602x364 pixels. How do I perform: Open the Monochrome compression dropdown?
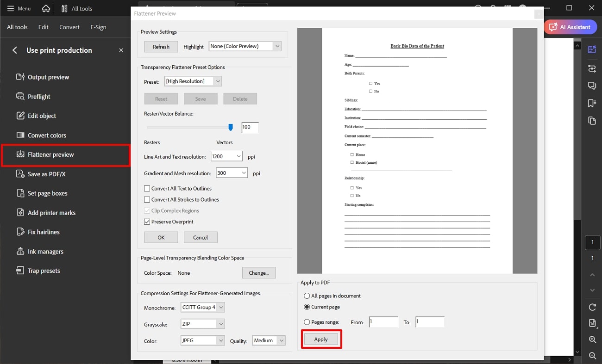point(203,307)
